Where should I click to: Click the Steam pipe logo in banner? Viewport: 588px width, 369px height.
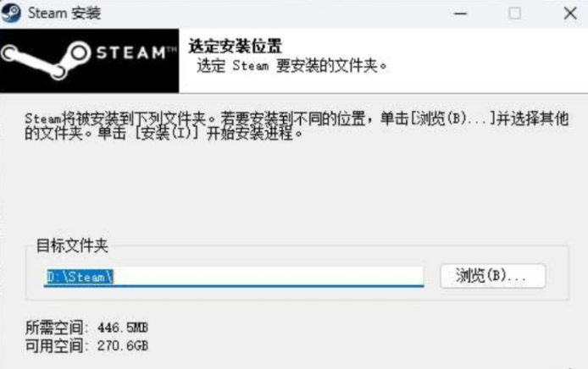pyautogui.click(x=47, y=61)
